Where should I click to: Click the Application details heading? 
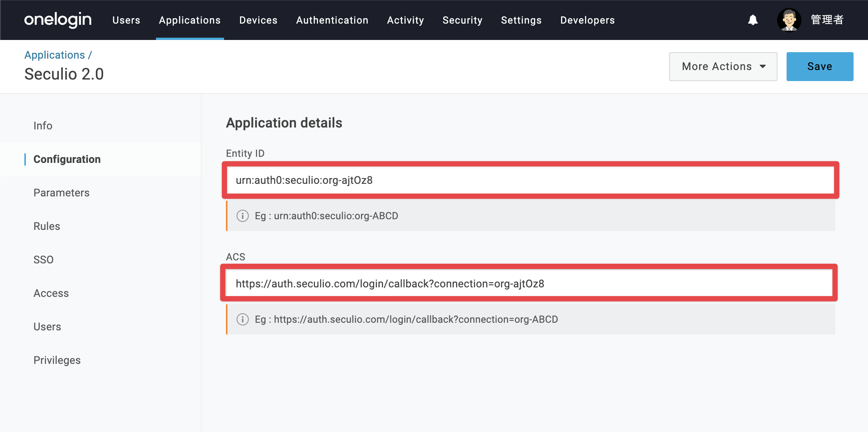pyautogui.click(x=284, y=123)
